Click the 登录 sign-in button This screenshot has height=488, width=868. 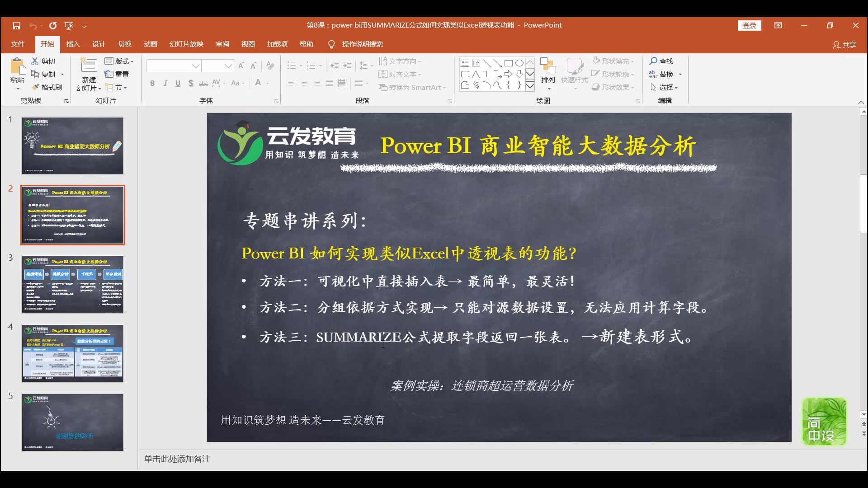point(749,25)
